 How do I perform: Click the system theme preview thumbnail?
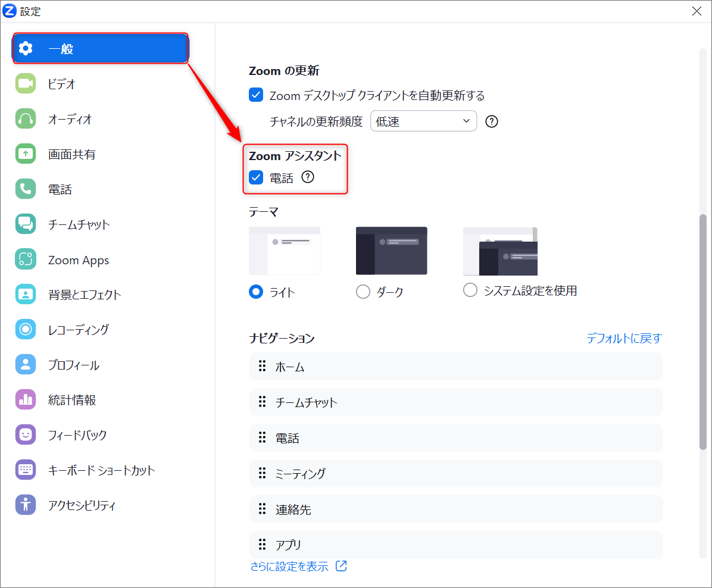[500, 251]
